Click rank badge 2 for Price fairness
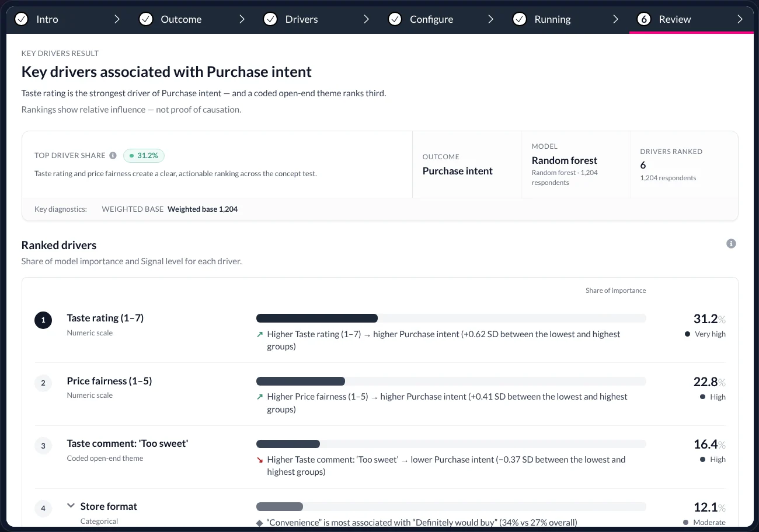Viewport: 759px width, 532px height. pos(43,383)
